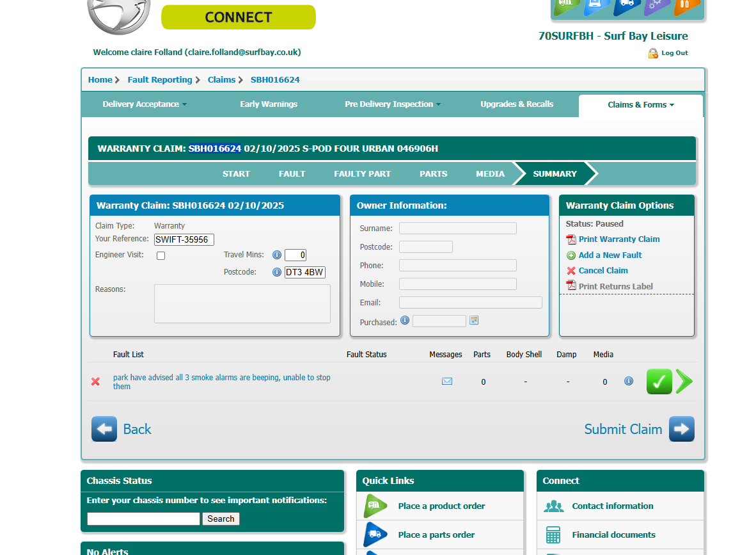This screenshot has height=555, width=756.
Task: Open the Early Warnings tab
Action: 269,104
